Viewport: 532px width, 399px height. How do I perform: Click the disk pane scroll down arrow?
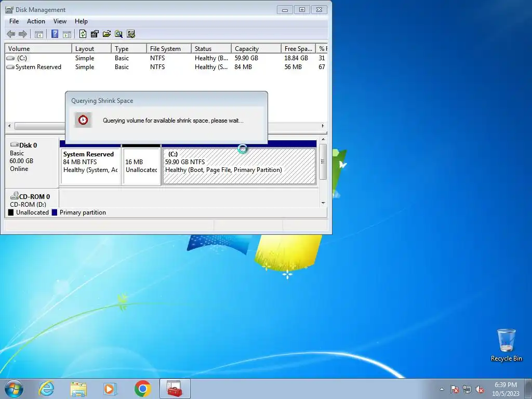pos(323,203)
